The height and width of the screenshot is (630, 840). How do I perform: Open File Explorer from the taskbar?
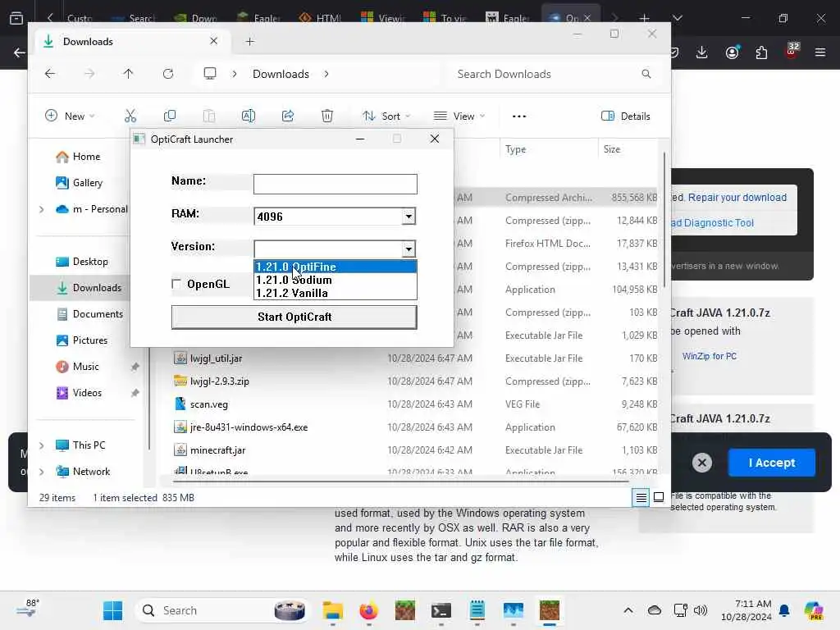click(333, 610)
